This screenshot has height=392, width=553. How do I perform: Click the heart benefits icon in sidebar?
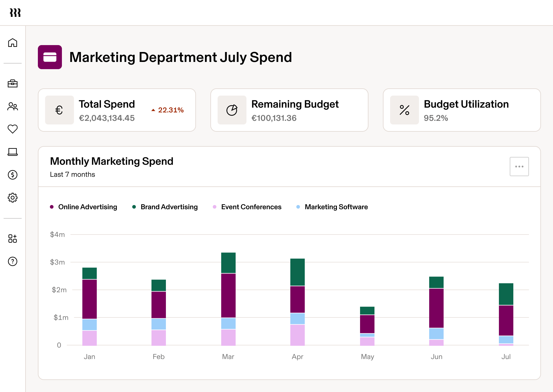pos(12,129)
